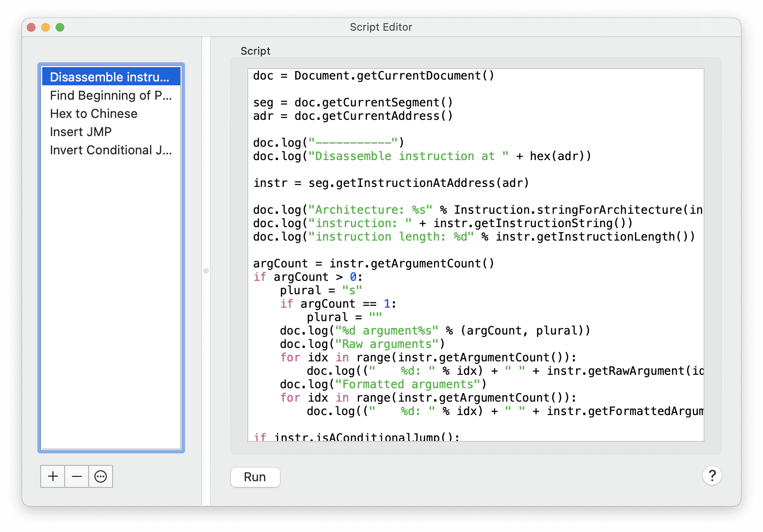Click the 'if argCount > 0:' line

(x=308, y=277)
